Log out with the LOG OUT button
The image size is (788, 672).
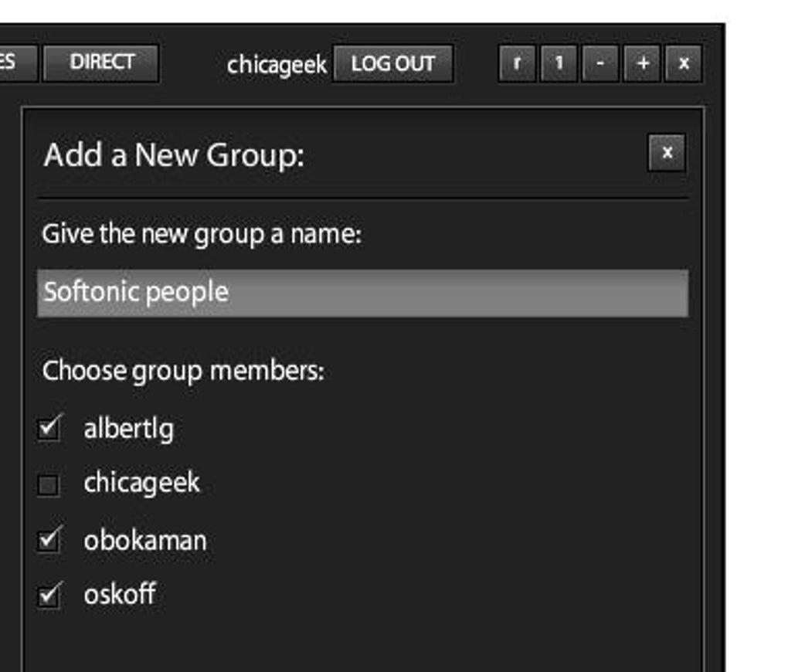pos(393,63)
